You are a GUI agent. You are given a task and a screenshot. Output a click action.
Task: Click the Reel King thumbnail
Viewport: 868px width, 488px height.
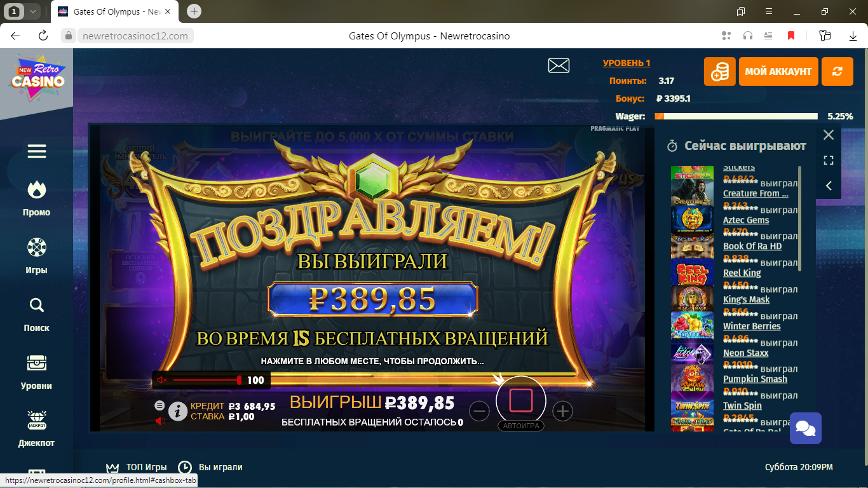coord(692,272)
